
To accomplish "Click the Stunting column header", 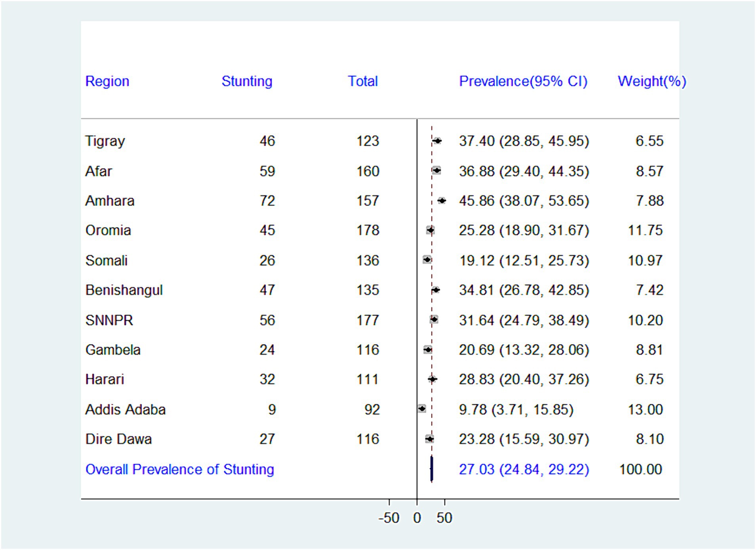I will 247,81.
